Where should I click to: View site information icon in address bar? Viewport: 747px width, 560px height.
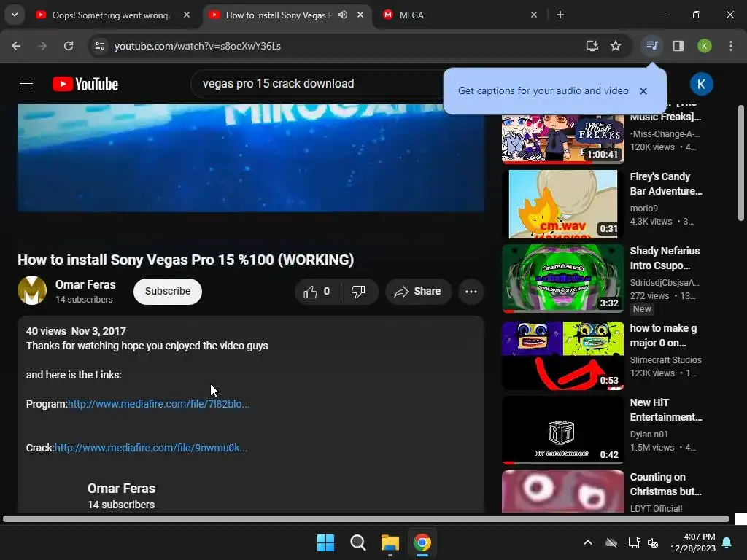tap(99, 46)
